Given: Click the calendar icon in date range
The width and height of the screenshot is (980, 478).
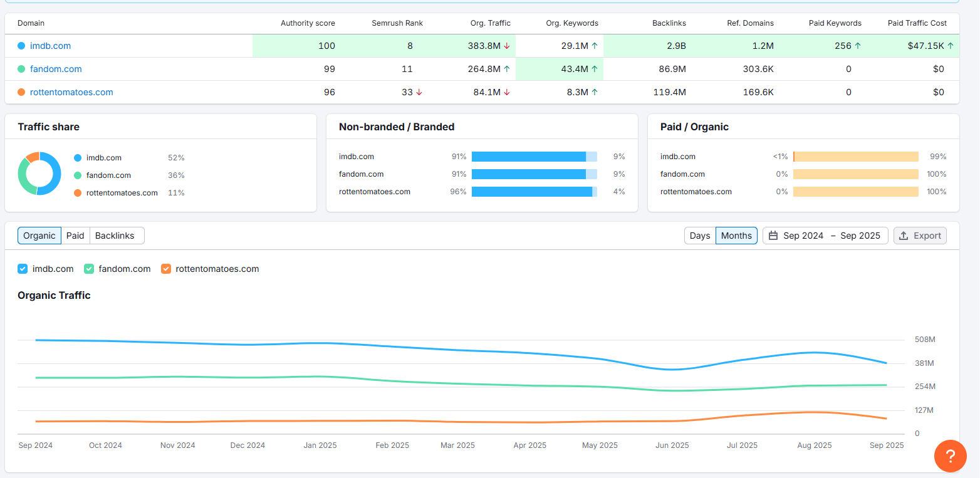Looking at the screenshot, I should tap(773, 236).
